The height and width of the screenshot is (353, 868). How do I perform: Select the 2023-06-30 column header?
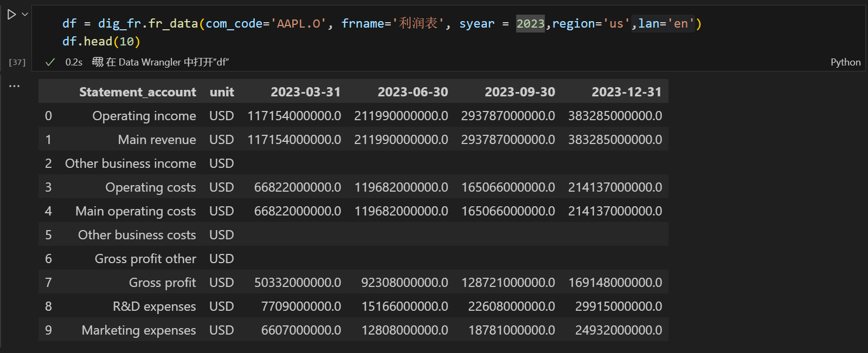coord(413,92)
